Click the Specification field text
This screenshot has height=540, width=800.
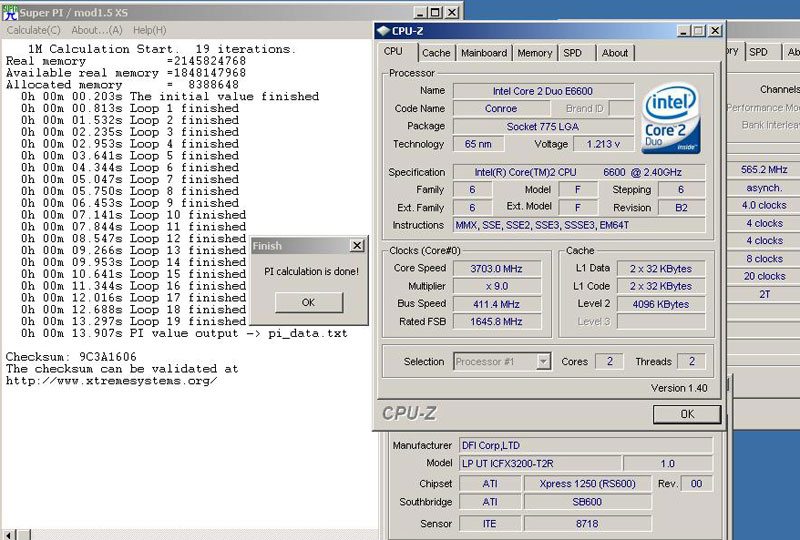(x=579, y=173)
